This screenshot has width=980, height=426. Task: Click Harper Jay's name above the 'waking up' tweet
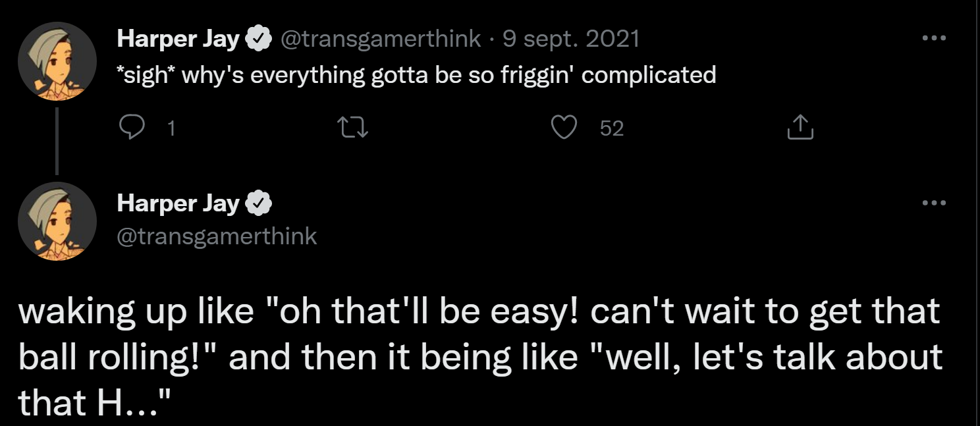click(178, 203)
